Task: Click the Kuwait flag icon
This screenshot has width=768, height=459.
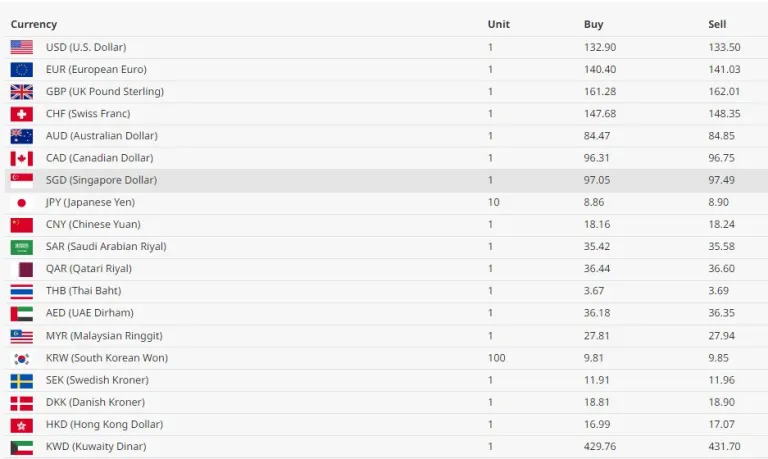Action: pyautogui.click(x=22, y=447)
